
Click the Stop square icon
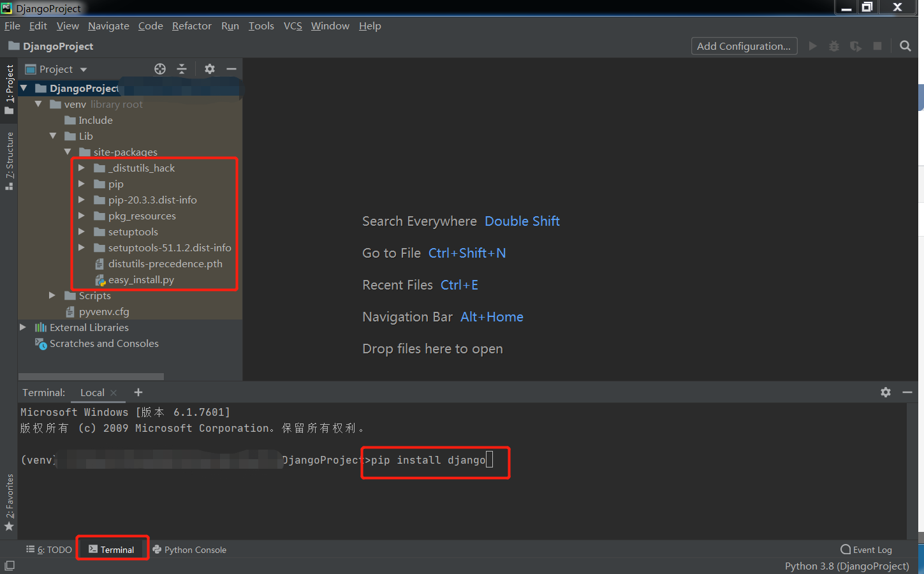pyautogui.click(x=877, y=46)
